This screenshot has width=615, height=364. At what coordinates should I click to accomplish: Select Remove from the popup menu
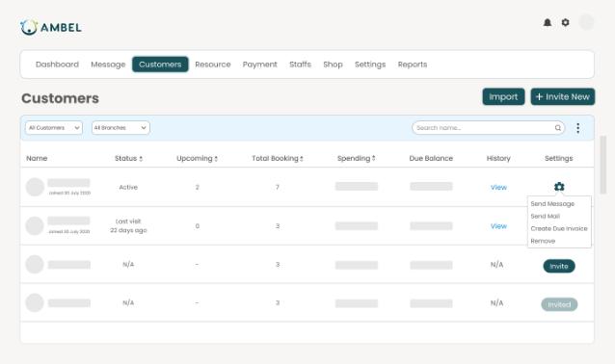(543, 241)
